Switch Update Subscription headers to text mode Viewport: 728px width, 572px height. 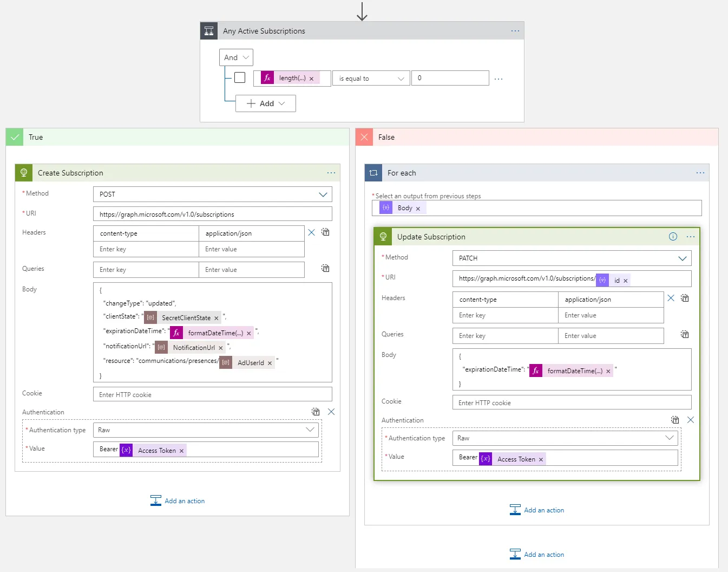tap(685, 298)
